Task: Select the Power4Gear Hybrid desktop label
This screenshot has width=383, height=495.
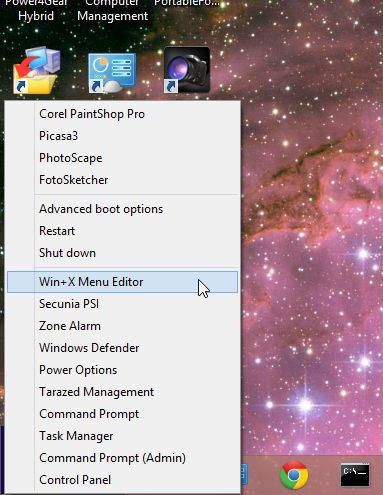Action: [36, 10]
